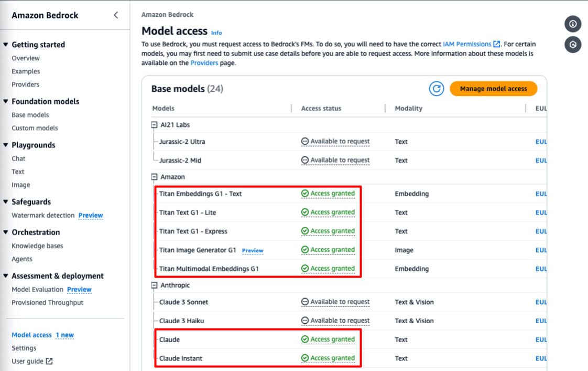Open Knowledge bases in the sidebar
This screenshot has width=588, height=371.
point(37,246)
